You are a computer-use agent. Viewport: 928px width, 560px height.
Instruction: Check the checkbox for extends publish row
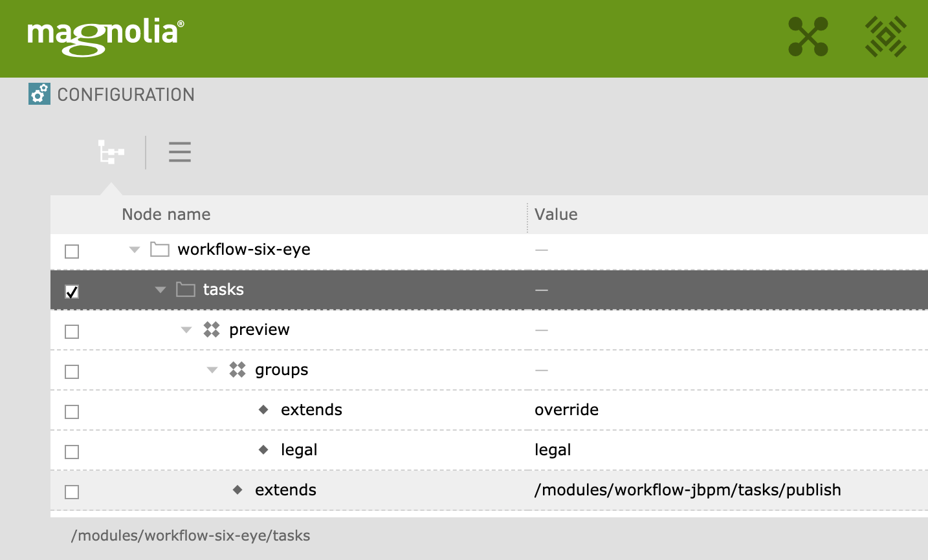click(72, 492)
